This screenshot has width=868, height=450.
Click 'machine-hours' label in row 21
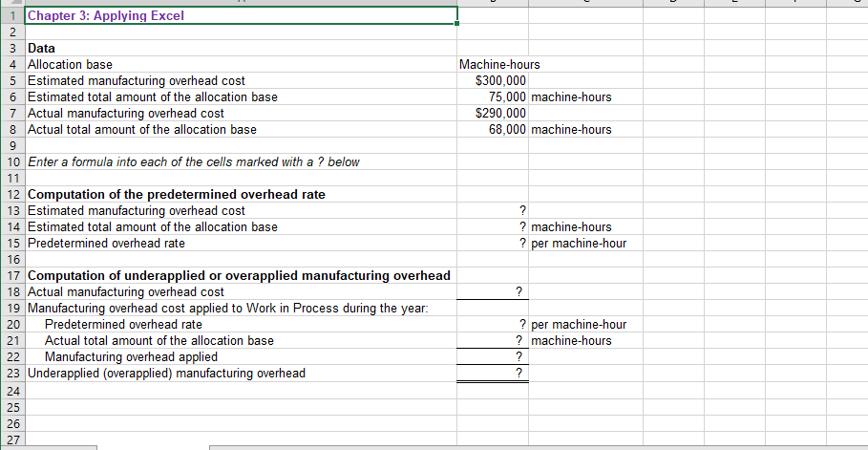tap(571, 340)
